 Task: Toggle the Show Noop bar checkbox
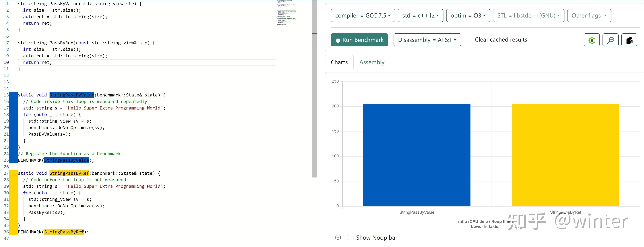point(351,238)
